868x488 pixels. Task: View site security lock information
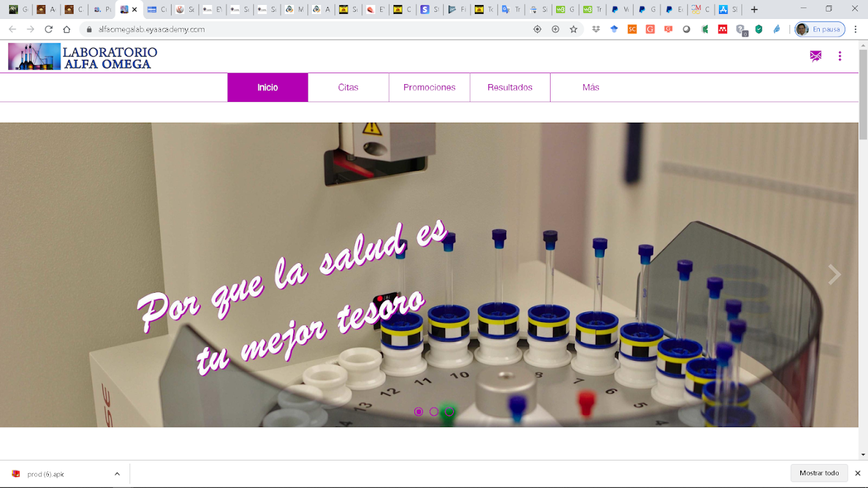(89, 29)
